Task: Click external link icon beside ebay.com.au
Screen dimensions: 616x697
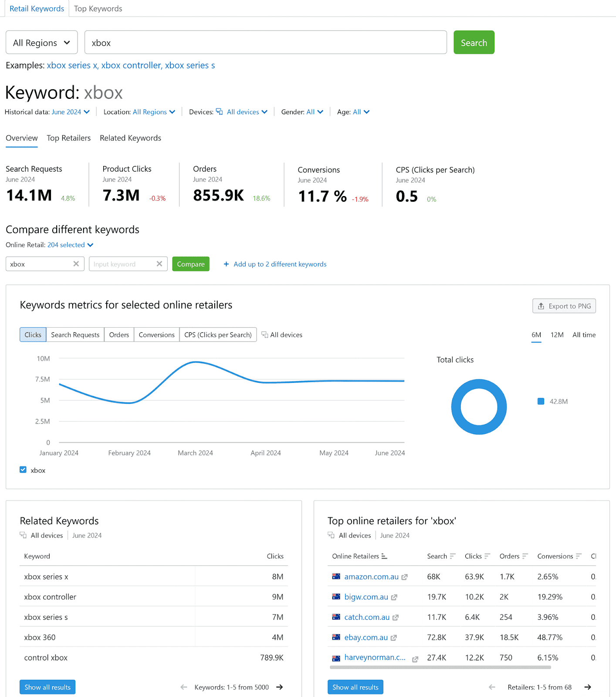Action: point(393,638)
